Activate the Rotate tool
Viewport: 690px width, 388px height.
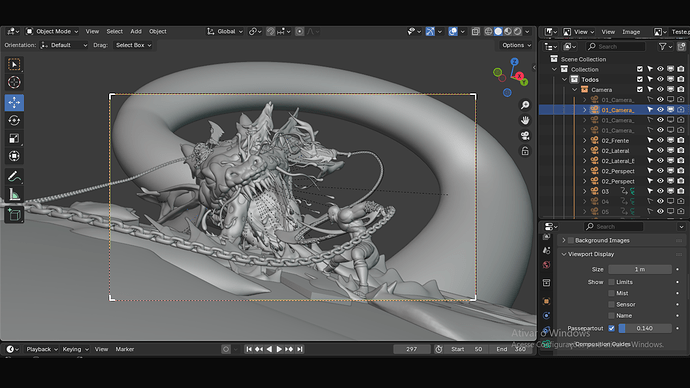(x=14, y=121)
